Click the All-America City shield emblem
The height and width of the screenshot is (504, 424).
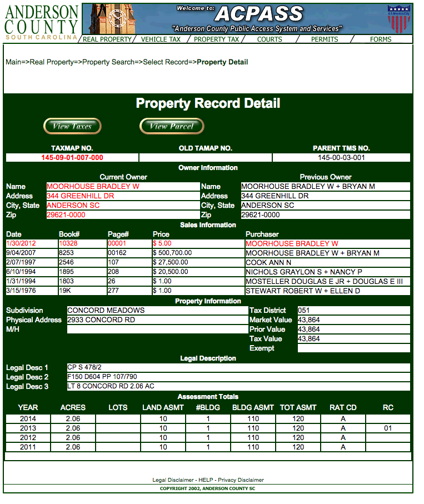[398, 19]
